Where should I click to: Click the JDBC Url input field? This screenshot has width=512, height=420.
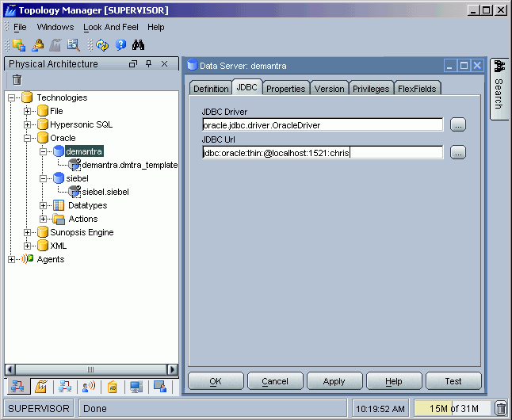(323, 152)
